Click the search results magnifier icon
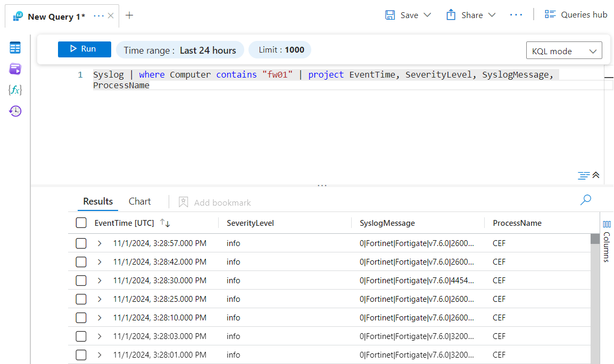This screenshot has height=364, width=614. tap(585, 200)
